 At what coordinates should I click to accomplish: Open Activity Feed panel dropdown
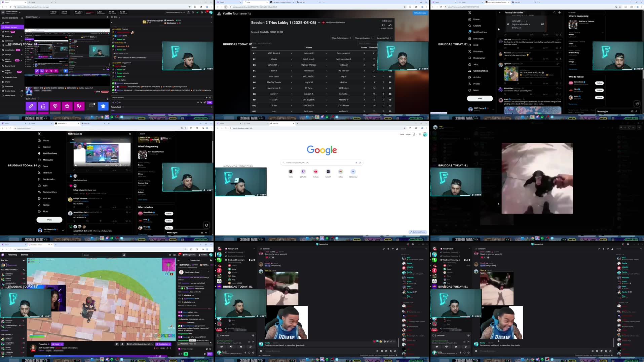click(123, 107)
